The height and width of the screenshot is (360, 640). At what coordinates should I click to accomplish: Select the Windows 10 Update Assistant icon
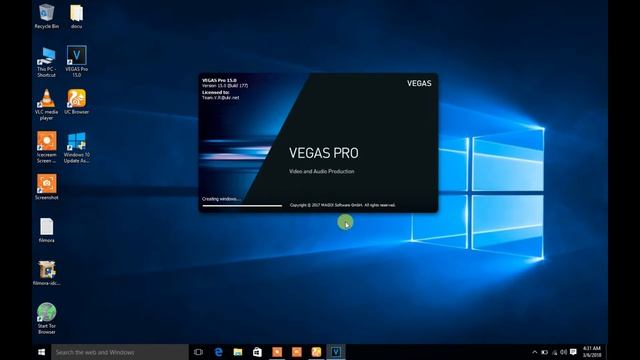point(76,147)
